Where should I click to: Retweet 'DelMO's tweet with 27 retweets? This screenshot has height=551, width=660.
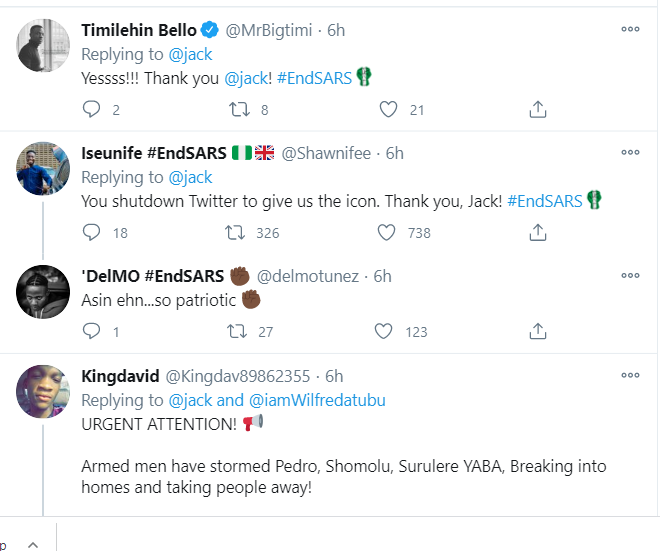pyautogui.click(x=239, y=330)
